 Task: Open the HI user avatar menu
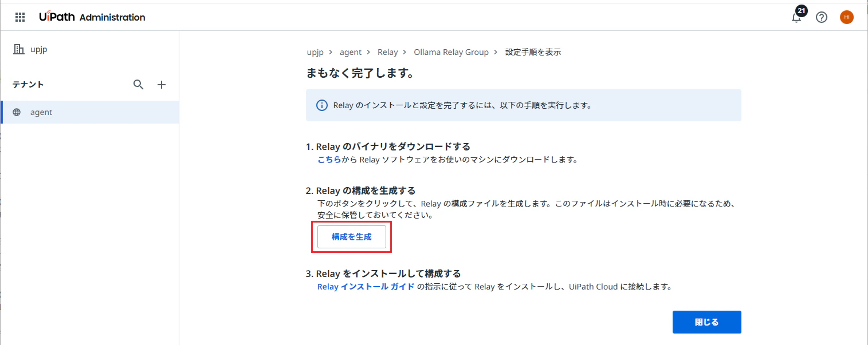(x=847, y=17)
